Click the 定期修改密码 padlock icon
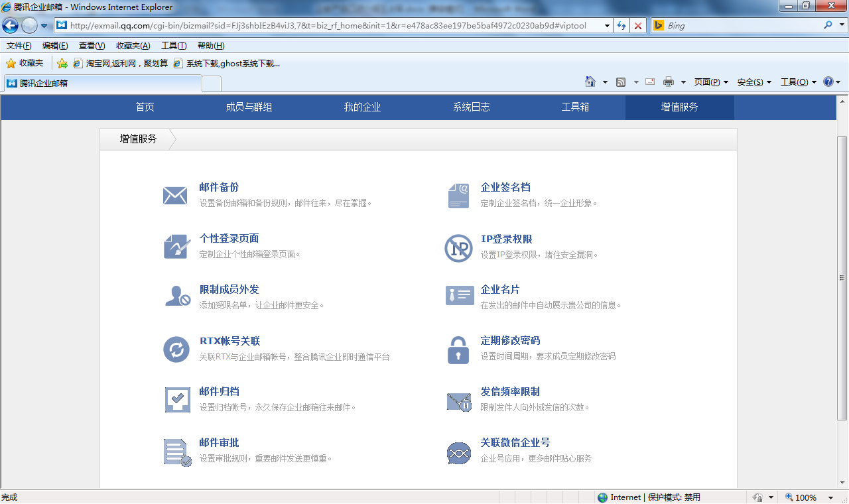The height and width of the screenshot is (504, 849). tap(458, 349)
